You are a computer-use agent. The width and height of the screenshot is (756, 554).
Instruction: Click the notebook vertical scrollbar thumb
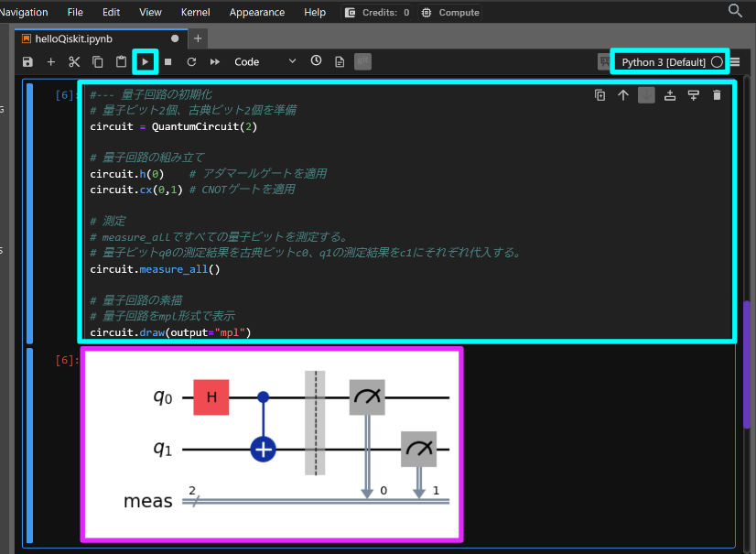[x=748, y=364]
